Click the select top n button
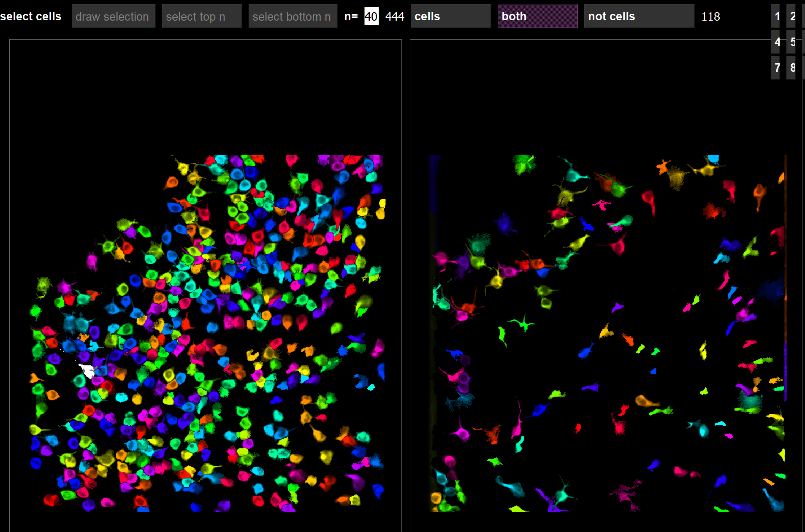805x532 pixels. pos(201,16)
